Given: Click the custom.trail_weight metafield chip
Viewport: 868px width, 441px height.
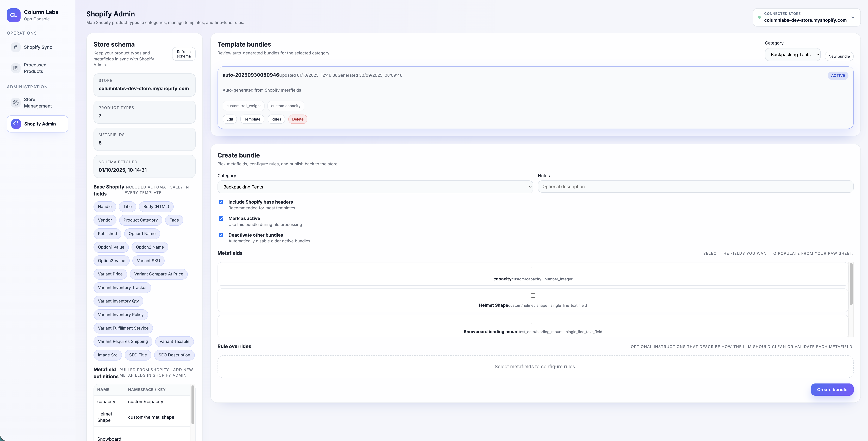Looking at the screenshot, I should pyautogui.click(x=244, y=106).
